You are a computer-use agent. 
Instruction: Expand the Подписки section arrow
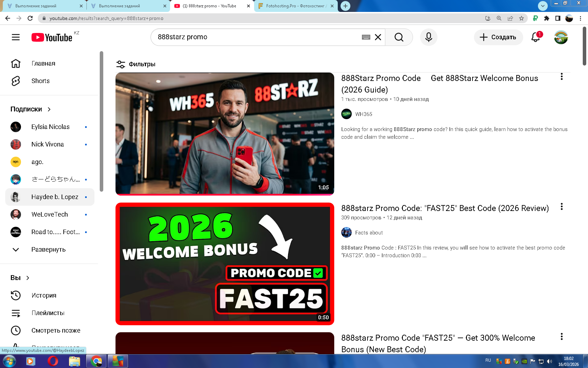[x=49, y=109]
